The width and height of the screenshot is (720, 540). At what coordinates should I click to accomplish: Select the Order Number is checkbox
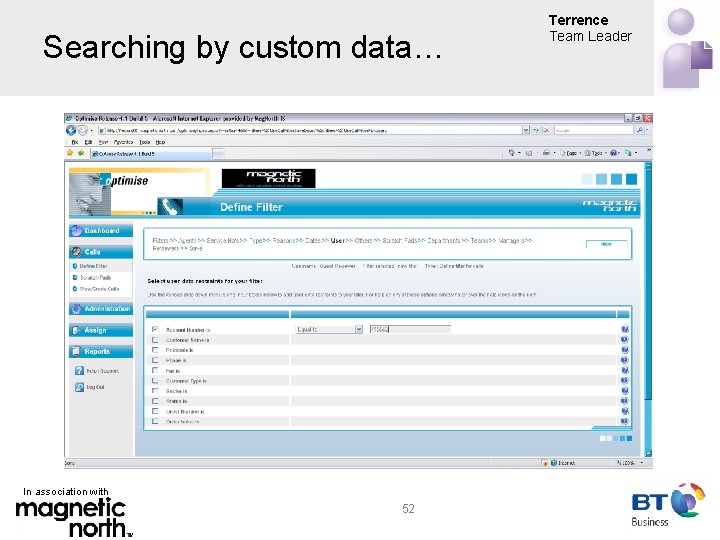point(155,411)
